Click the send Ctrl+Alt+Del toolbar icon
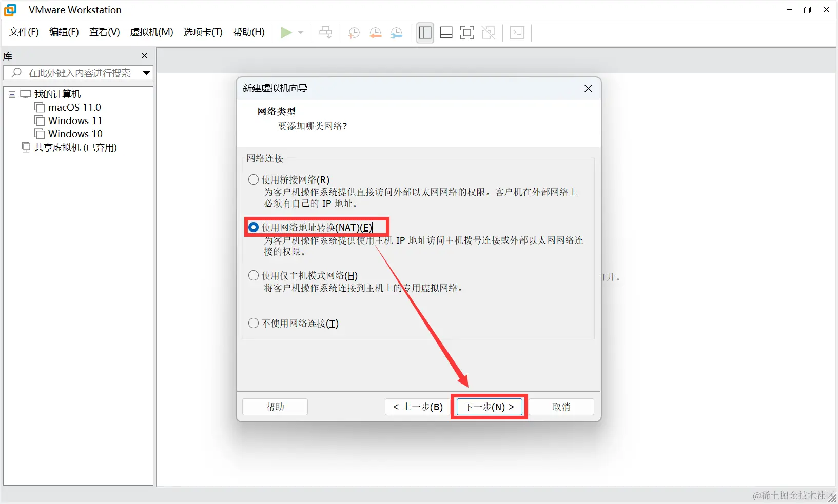Viewport: 838px width, 504px height. pos(326,33)
